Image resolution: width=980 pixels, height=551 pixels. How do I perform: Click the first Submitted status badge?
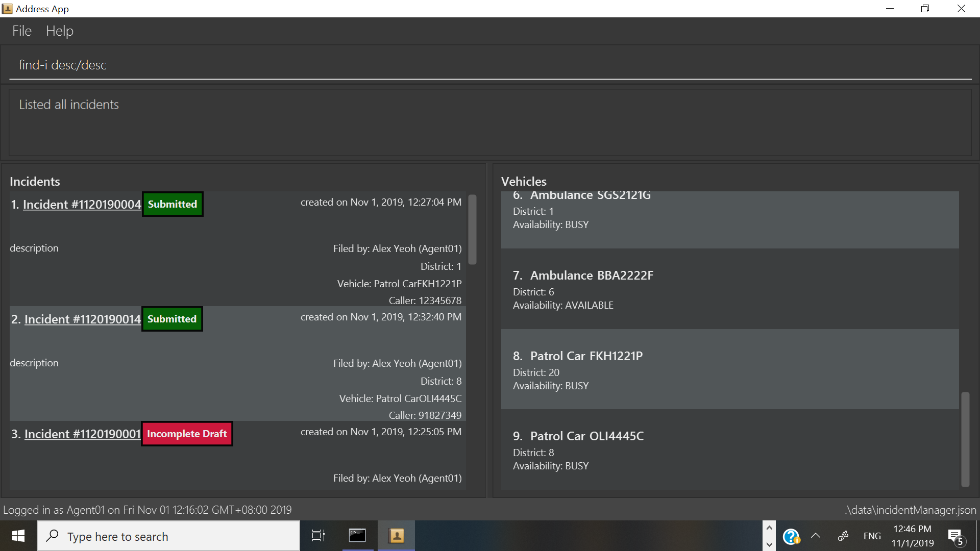(173, 205)
